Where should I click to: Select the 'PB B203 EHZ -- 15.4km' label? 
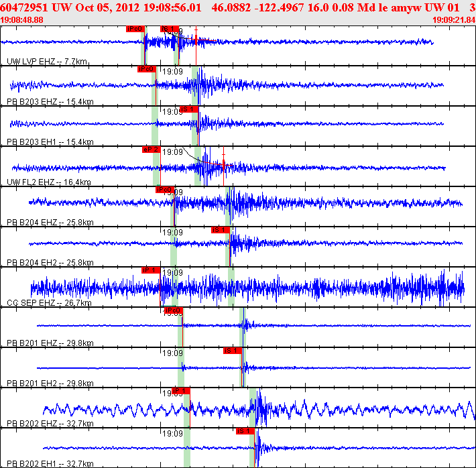pos(50,102)
